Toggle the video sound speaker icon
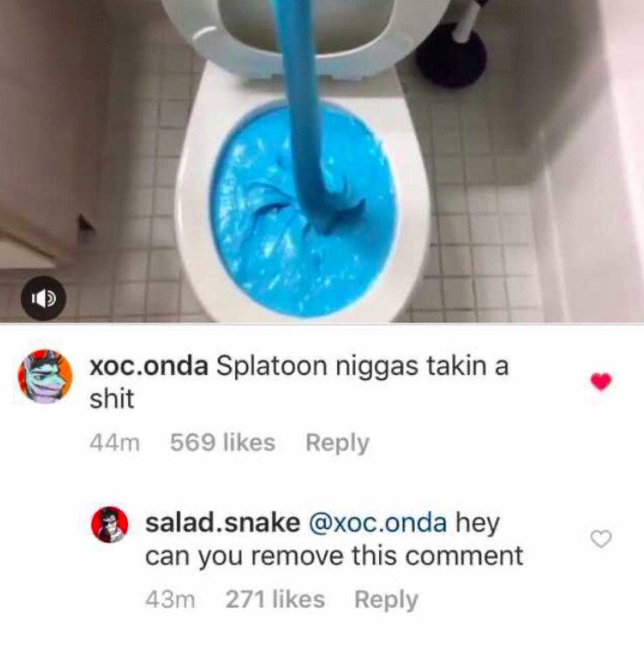This screenshot has width=644, height=645. pos(44,299)
